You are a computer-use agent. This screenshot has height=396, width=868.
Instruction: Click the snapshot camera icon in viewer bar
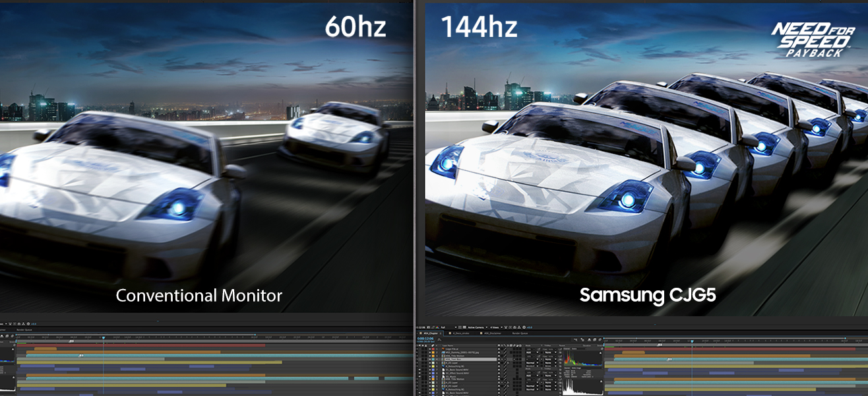514,327
